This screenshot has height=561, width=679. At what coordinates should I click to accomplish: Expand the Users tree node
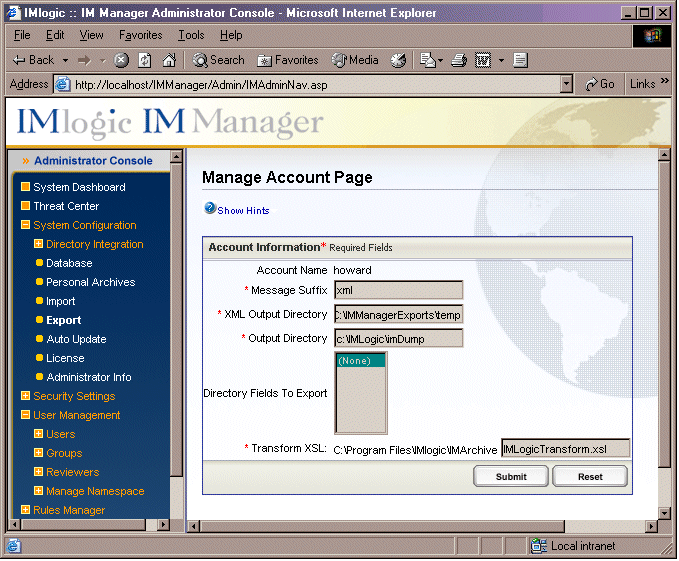[39, 434]
